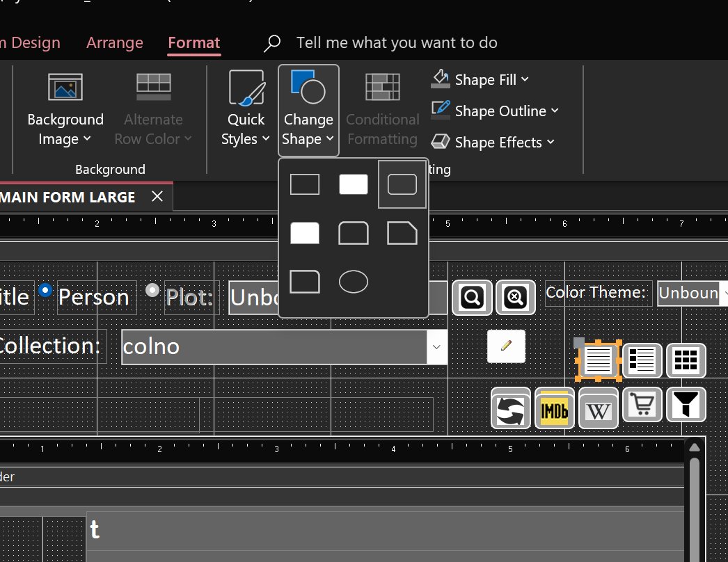The image size is (728, 562).
Task: Switch to the Arrange ribbon tab
Action: (x=115, y=42)
